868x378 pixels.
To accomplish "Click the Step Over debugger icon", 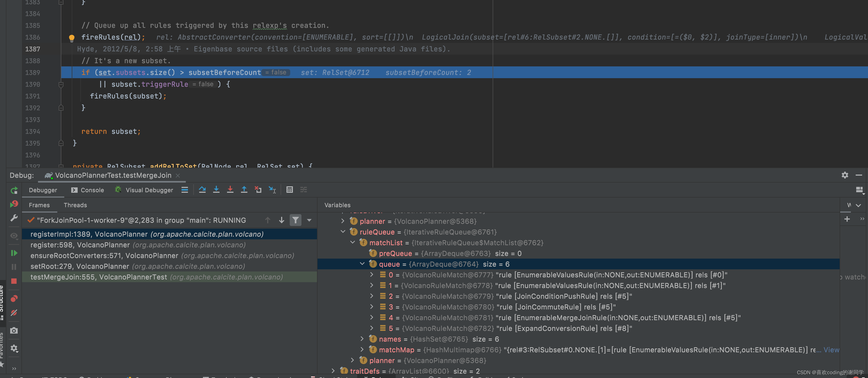I will click(x=202, y=190).
